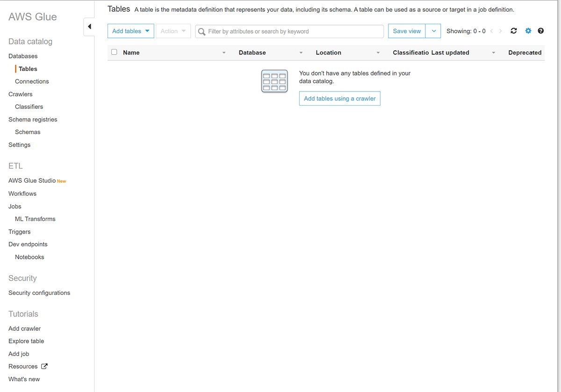Click Add tables using a crawler

coord(339,99)
